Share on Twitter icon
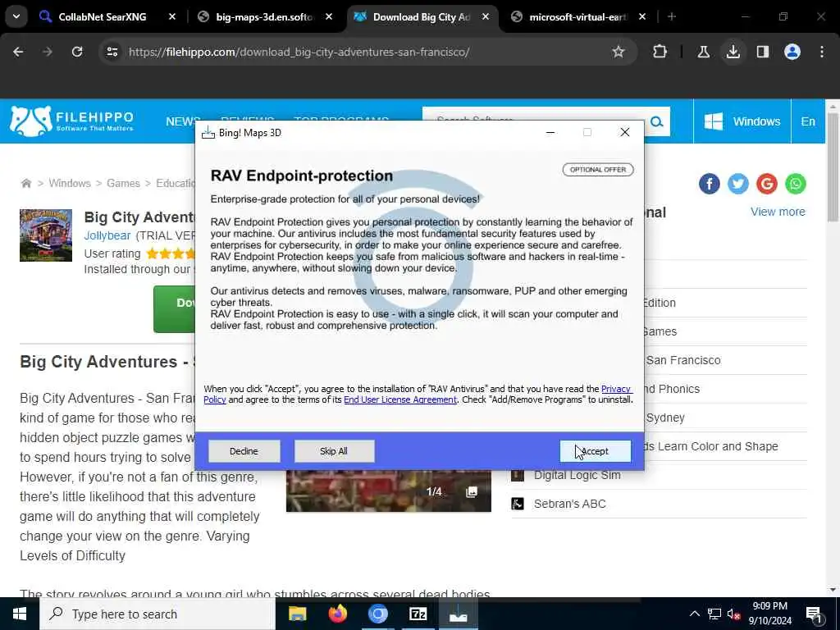Image resolution: width=840 pixels, height=630 pixels. click(737, 184)
